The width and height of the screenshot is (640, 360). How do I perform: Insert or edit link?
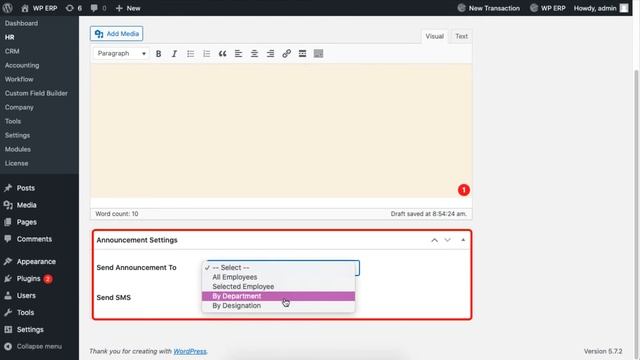(287, 53)
